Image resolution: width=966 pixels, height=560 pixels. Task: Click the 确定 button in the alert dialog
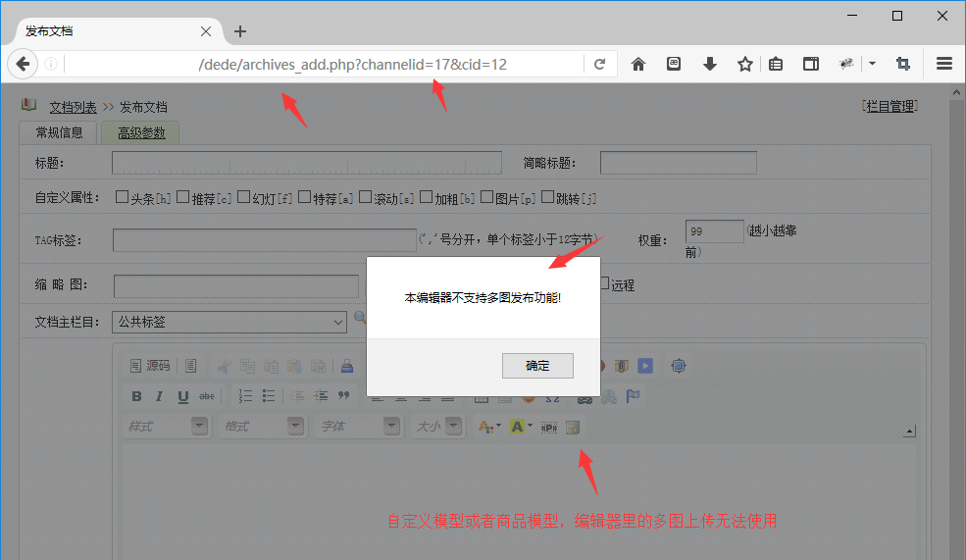[537, 366]
